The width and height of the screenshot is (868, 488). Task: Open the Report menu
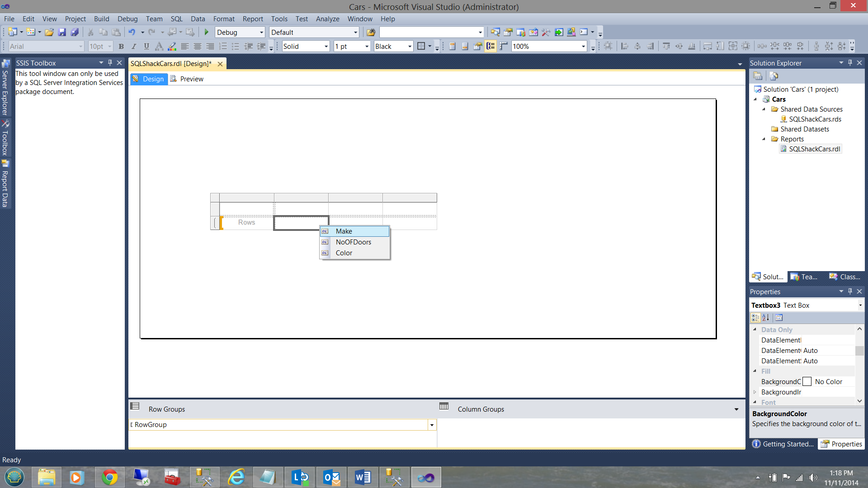(x=252, y=19)
